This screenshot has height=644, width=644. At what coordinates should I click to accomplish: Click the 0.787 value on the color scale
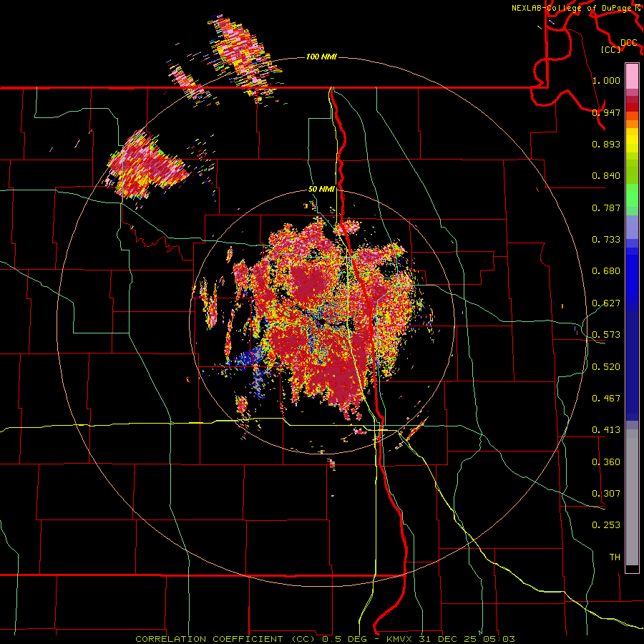coord(606,208)
